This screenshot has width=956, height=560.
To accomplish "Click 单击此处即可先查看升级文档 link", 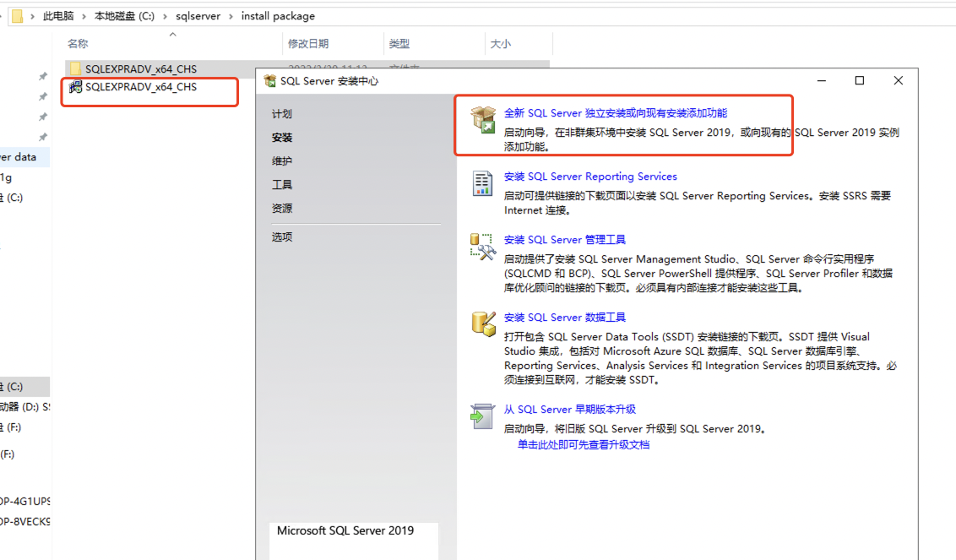I will (x=584, y=444).
